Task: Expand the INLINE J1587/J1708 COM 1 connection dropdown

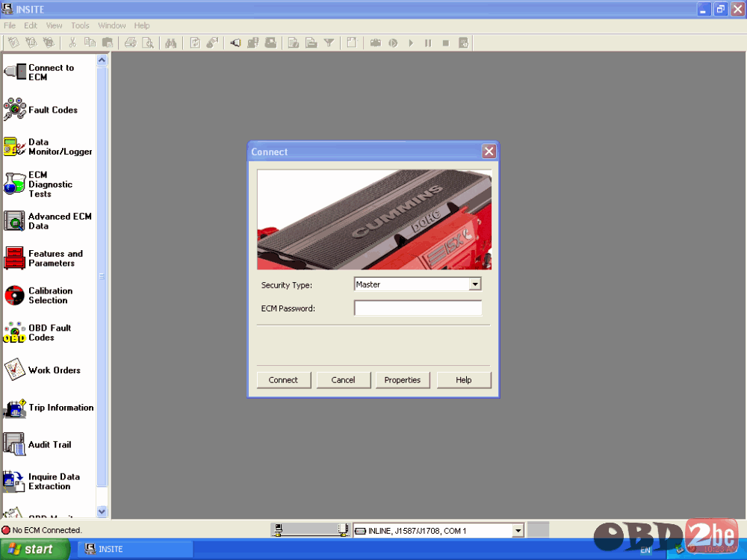Action: pos(518,530)
